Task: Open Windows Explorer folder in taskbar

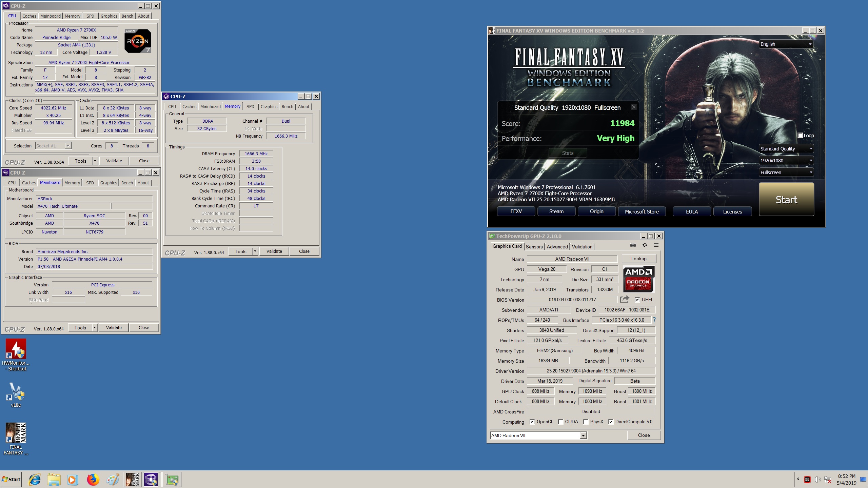Action: [x=54, y=480]
